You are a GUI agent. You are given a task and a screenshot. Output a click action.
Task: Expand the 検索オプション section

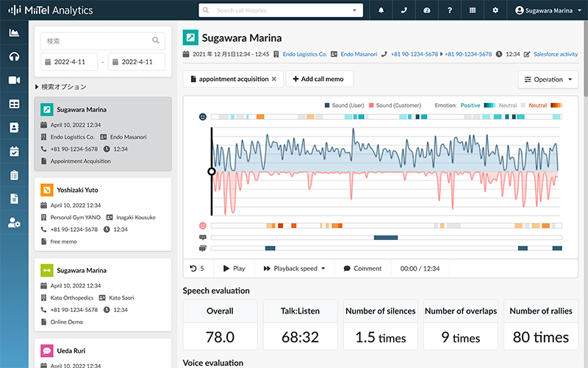click(x=61, y=87)
